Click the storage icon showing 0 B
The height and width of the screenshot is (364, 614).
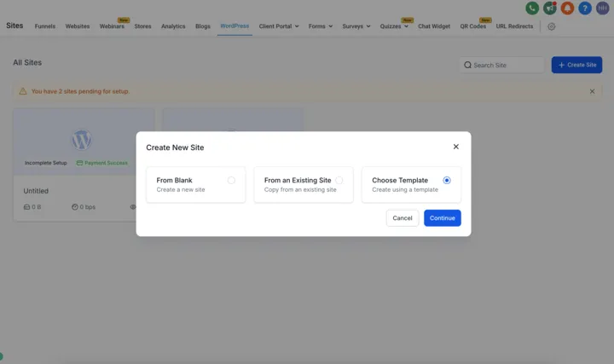tap(26, 207)
